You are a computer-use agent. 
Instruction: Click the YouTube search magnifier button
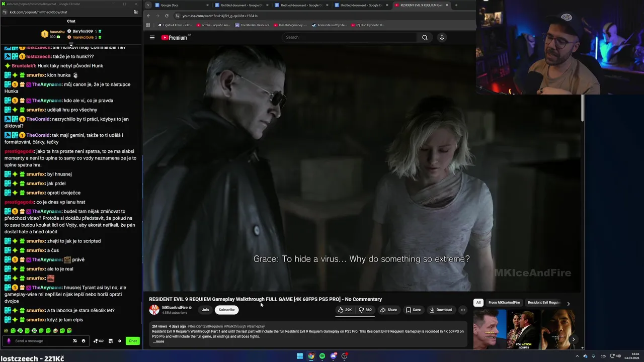(x=425, y=37)
